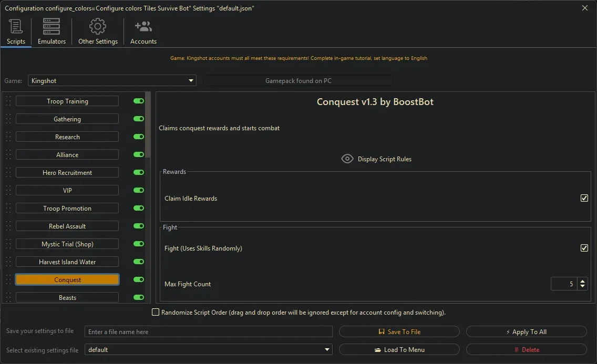This screenshot has width=597, height=364.
Task: Click the drag handle beside Troop Training
Action: (x=8, y=101)
